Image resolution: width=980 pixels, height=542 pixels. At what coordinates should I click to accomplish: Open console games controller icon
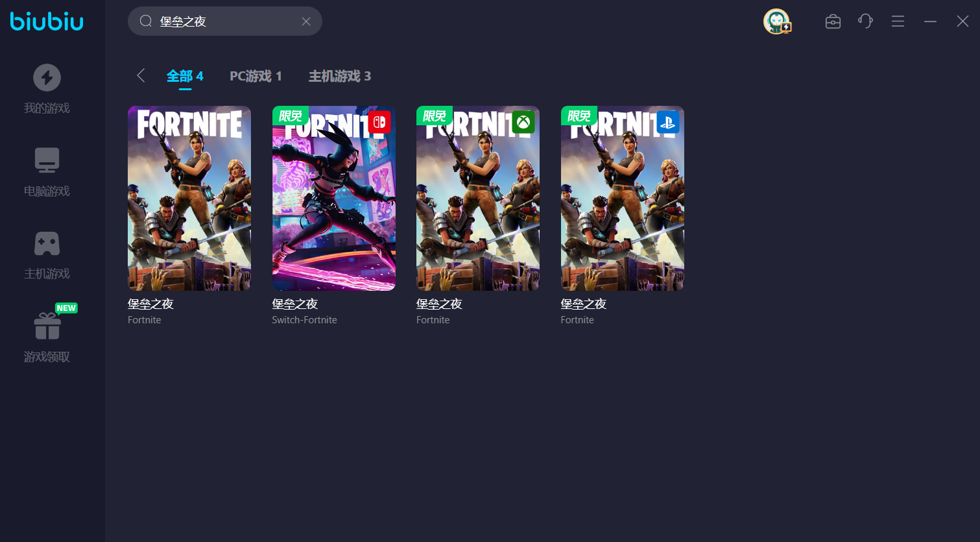[x=47, y=243]
